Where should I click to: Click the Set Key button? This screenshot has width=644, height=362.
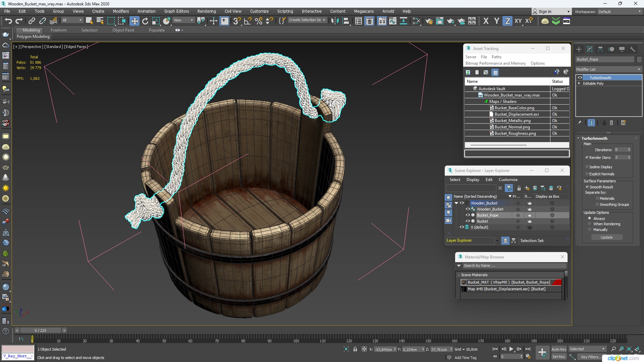(559, 357)
